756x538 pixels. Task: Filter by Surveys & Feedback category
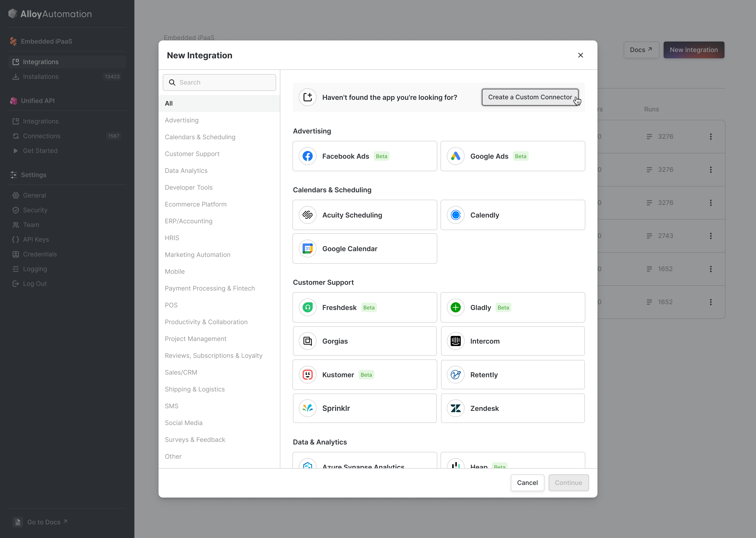[x=219, y=439]
